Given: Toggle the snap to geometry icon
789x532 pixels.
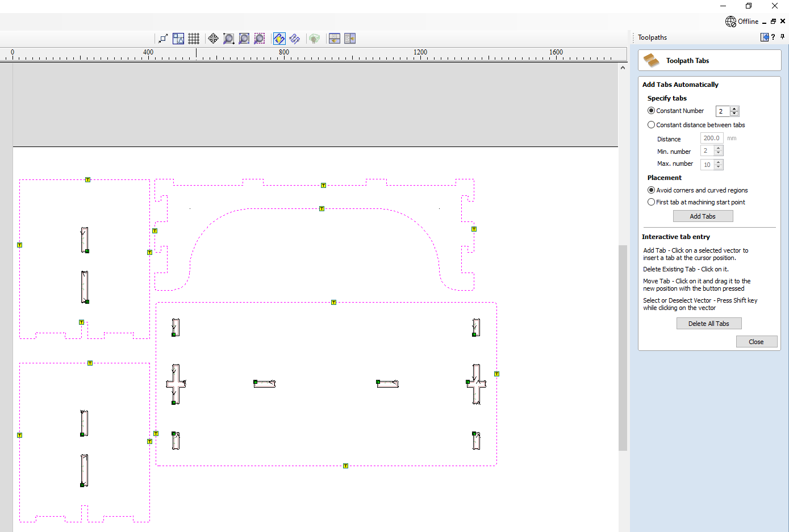Looking at the screenshot, I should [163, 39].
